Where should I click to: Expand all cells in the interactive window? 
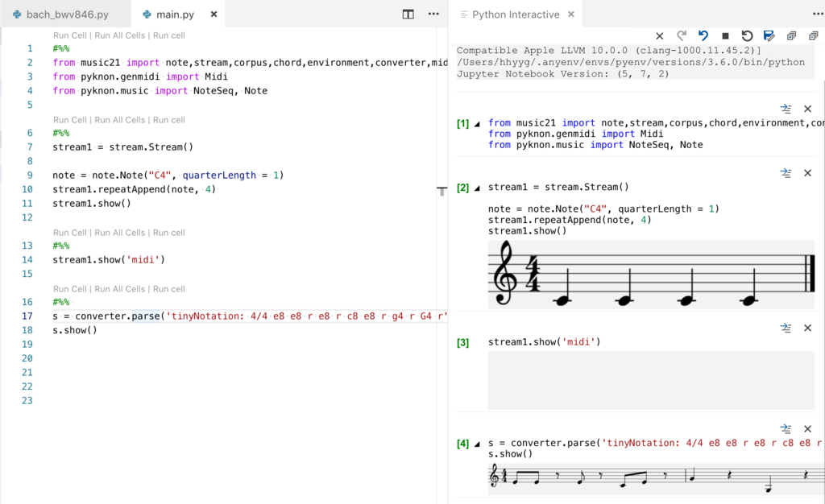tap(790, 36)
